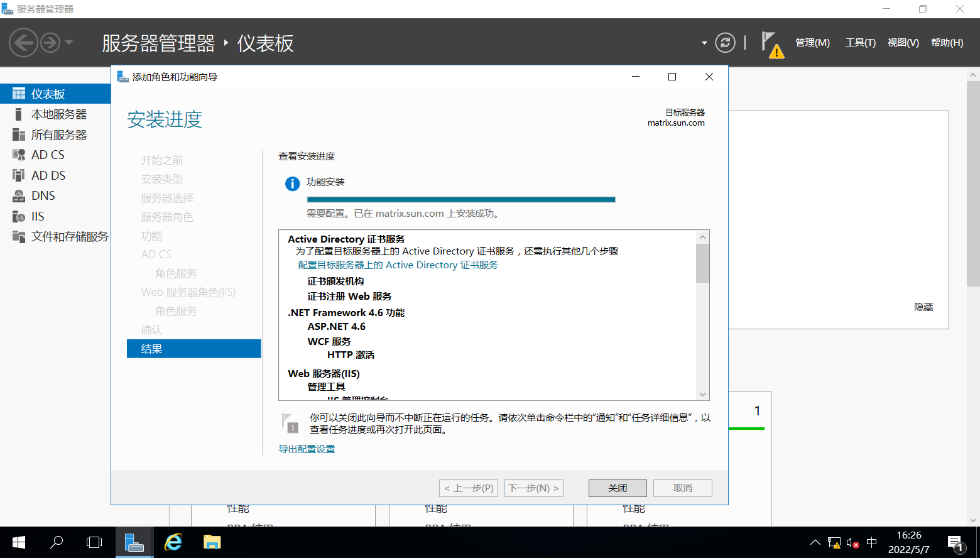
Task: Click the back navigation arrow in Server Manager
Action: (x=23, y=43)
